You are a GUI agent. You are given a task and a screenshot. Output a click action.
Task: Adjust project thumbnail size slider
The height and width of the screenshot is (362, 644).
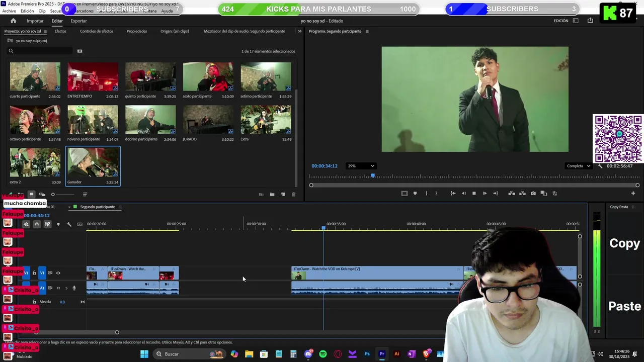[53, 195]
